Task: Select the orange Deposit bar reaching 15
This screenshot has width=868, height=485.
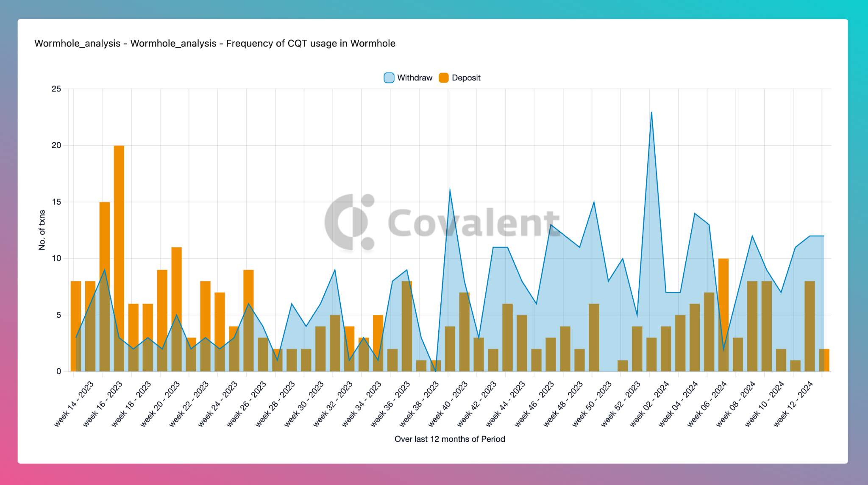Action: click(105, 287)
